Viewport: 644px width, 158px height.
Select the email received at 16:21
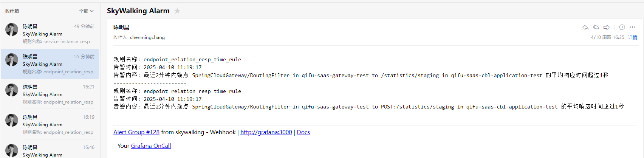[x=50, y=94]
